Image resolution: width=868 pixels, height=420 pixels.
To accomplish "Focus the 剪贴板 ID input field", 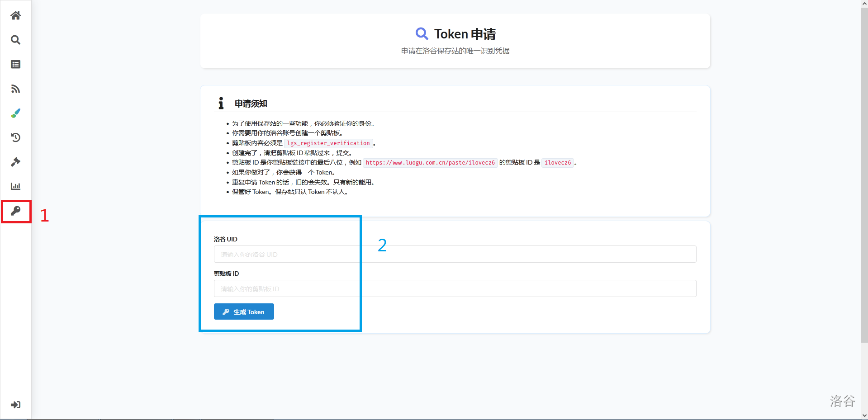I will click(455, 288).
